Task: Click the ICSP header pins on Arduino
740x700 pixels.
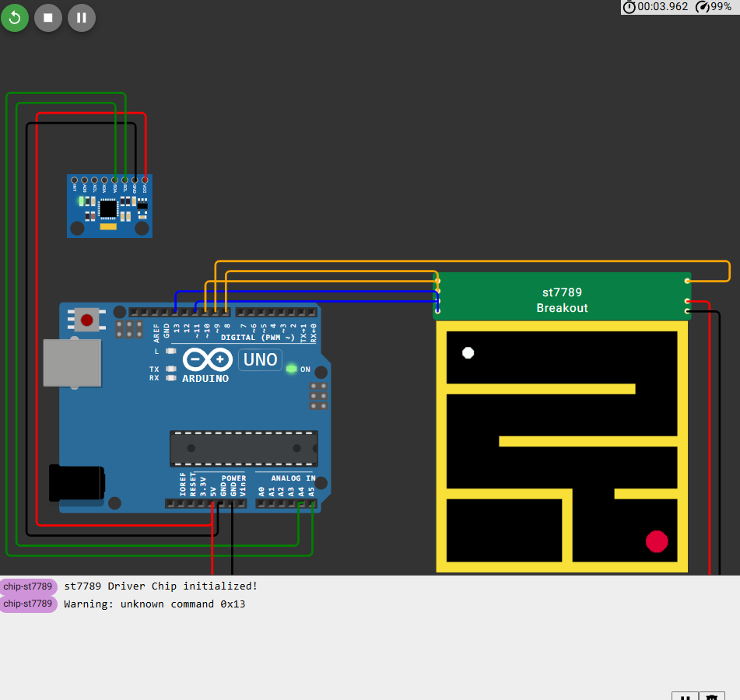Action: (x=318, y=396)
